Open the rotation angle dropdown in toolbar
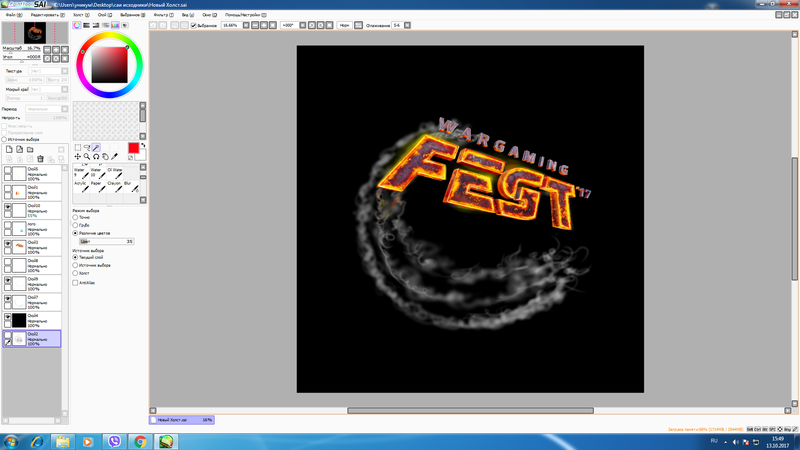The image size is (800, 450). [x=303, y=25]
